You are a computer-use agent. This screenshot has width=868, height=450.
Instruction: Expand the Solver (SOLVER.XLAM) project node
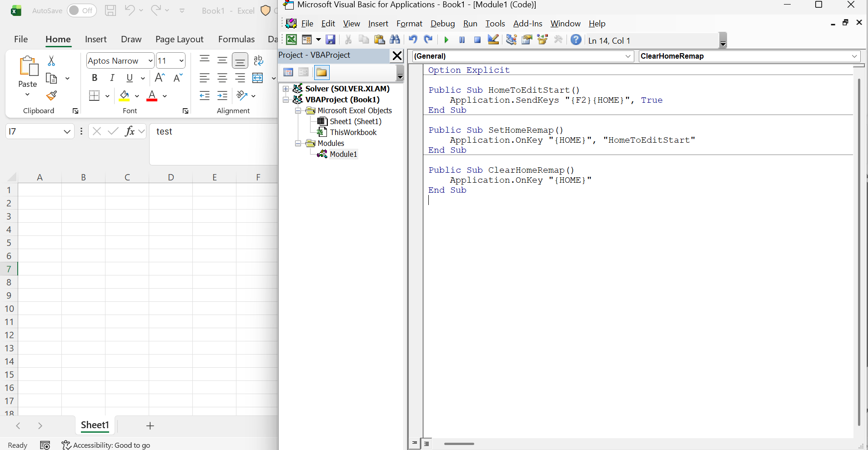click(x=286, y=89)
